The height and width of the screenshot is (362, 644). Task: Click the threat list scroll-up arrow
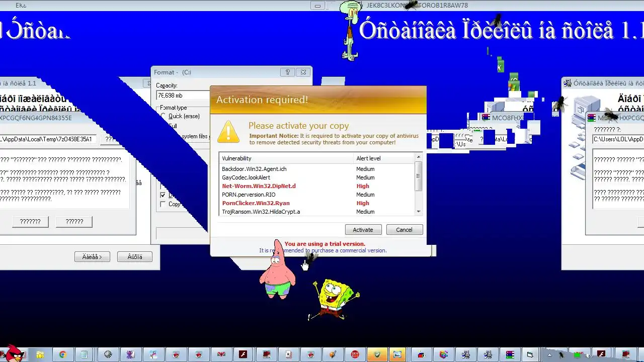418,157
